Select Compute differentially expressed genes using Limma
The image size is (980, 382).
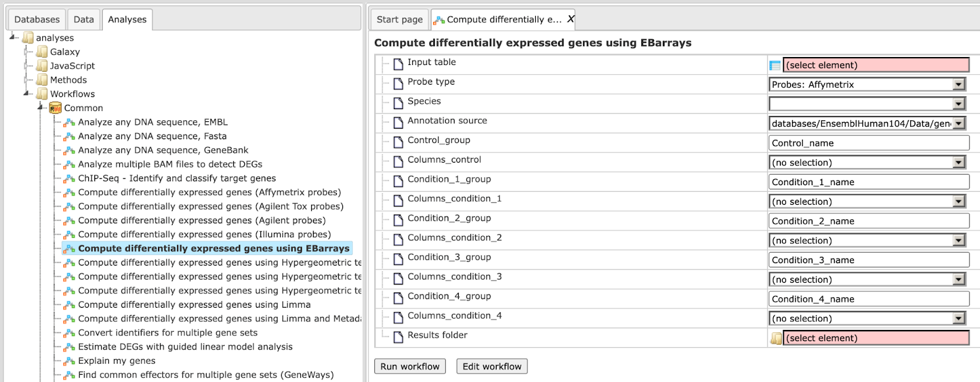194,305
